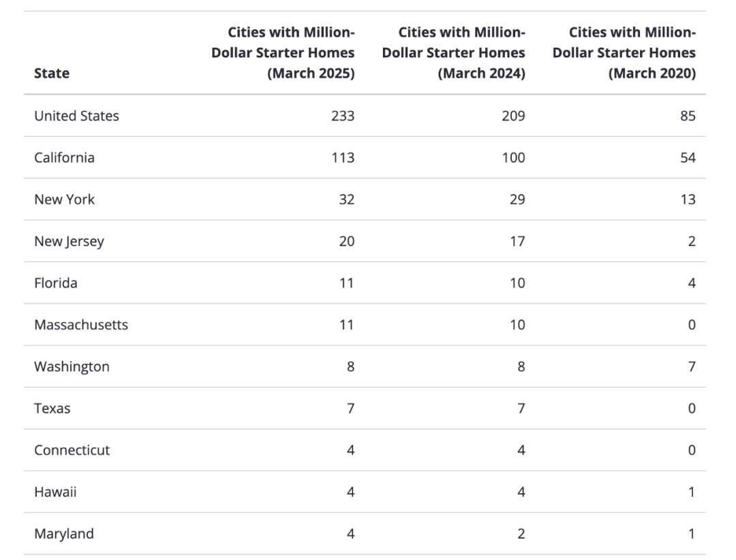The height and width of the screenshot is (560, 736).
Task: Click the March 2024 column header
Action: pyautogui.click(x=454, y=52)
